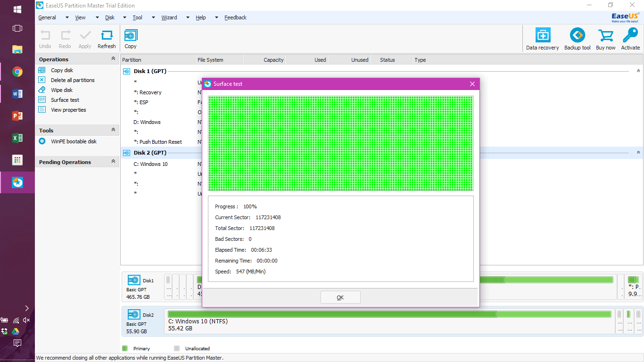Sort by the Capacity column header
644x362 pixels.
pos(264,60)
